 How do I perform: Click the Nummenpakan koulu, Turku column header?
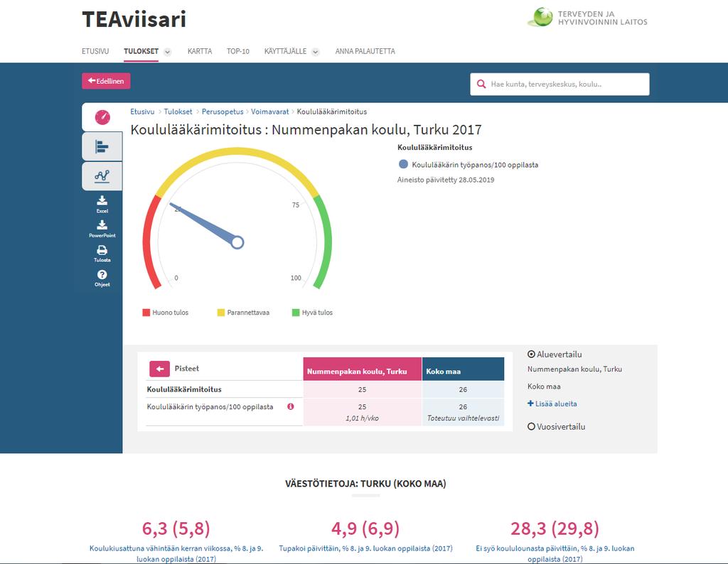point(363,369)
